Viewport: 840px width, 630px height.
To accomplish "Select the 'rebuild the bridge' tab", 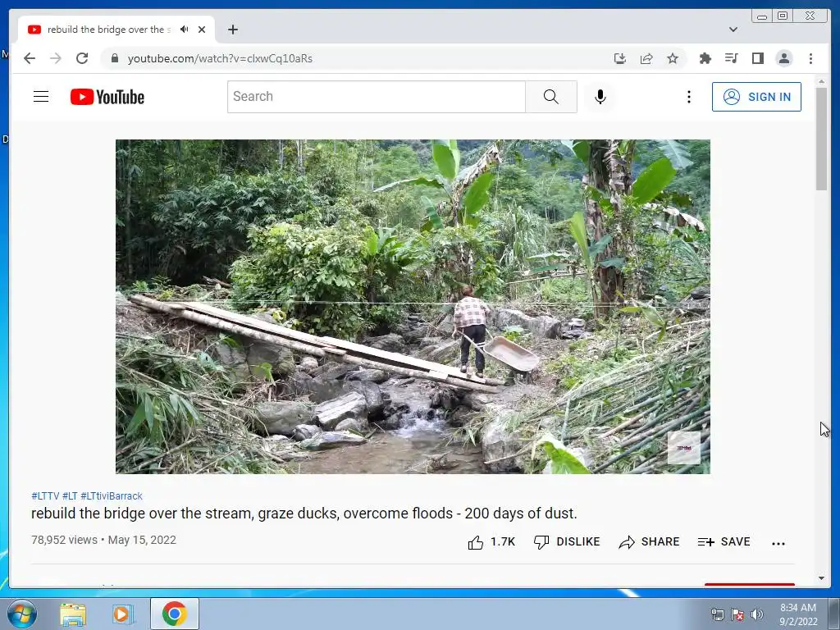I will click(x=109, y=30).
